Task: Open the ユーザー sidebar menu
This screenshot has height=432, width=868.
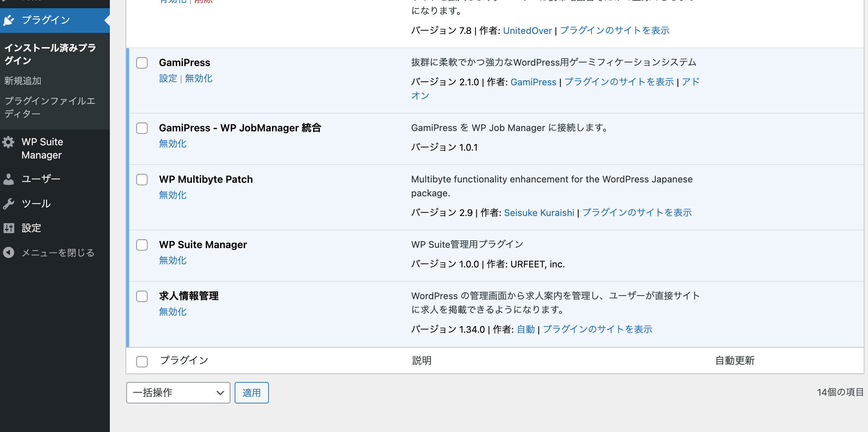Action: click(x=55, y=179)
